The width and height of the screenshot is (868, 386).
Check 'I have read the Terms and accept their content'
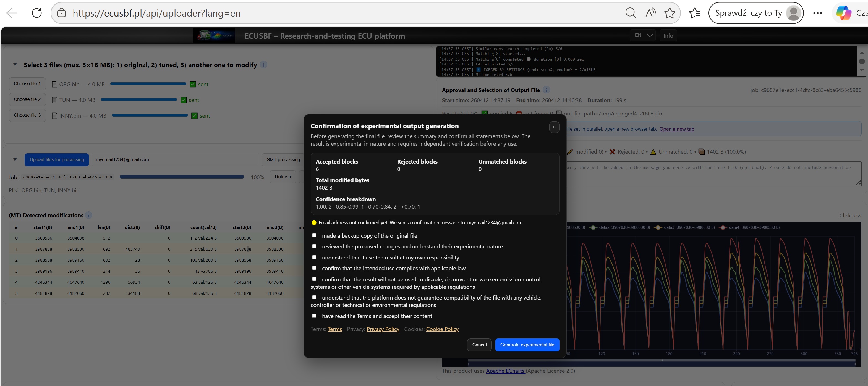(314, 316)
